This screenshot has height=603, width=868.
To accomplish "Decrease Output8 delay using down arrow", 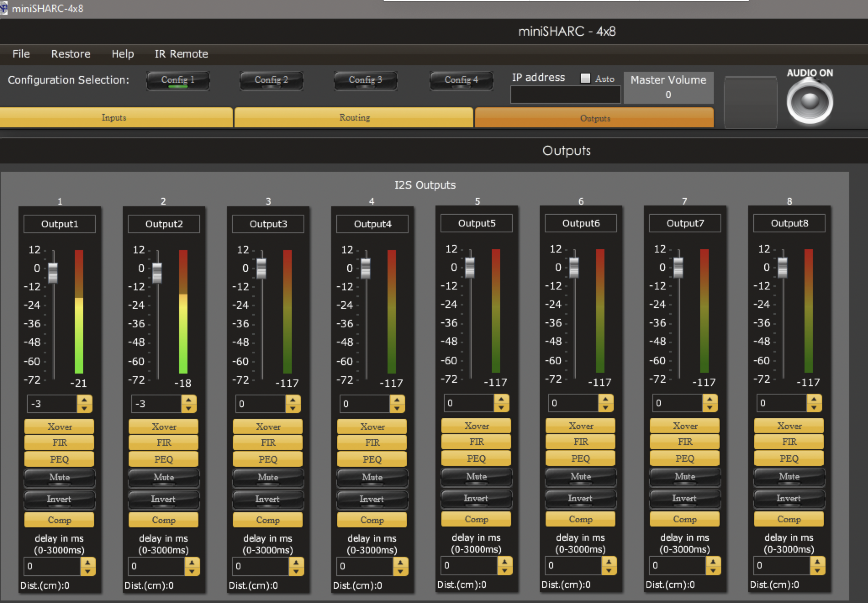I will pyautogui.click(x=817, y=570).
